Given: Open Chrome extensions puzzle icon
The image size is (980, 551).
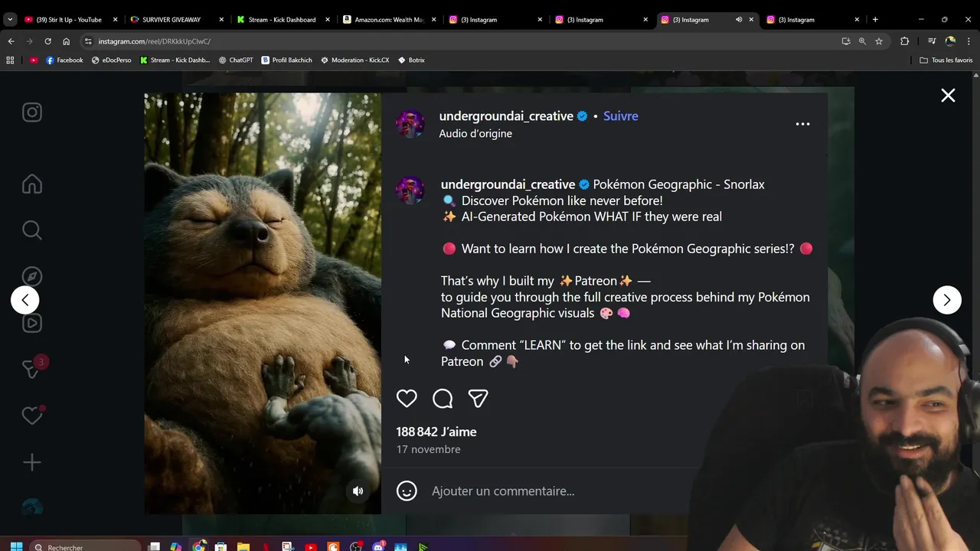Looking at the screenshot, I should click(x=904, y=41).
